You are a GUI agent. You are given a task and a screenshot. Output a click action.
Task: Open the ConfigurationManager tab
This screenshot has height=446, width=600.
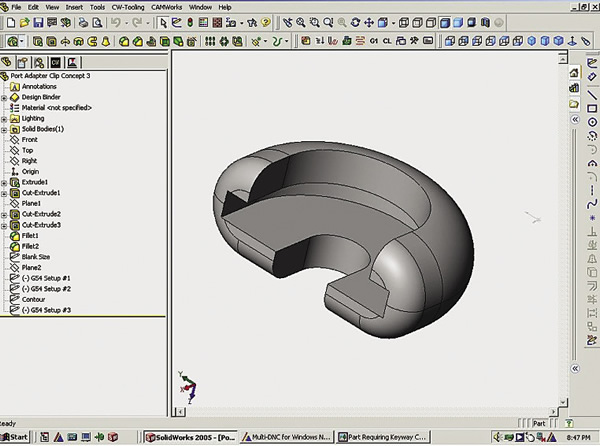(39, 62)
